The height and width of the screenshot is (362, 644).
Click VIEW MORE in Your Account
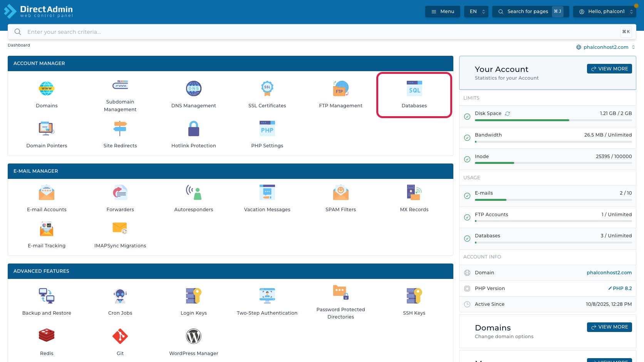click(x=609, y=69)
